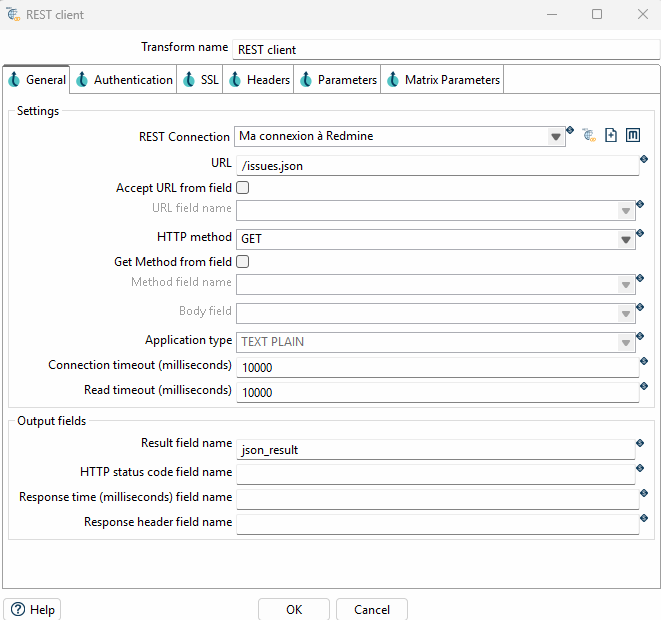Switch to the Authentication tab
The height and width of the screenshot is (620, 661).
coord(124,79)
